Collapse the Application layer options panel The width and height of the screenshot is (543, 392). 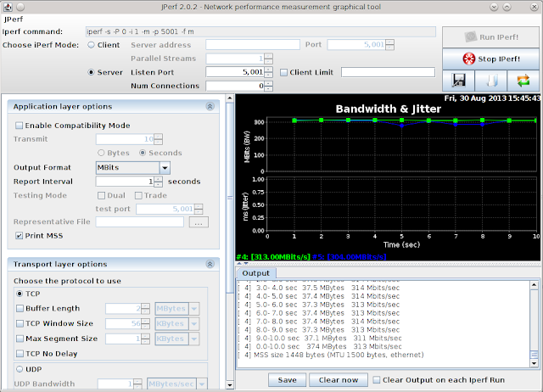(210, 106)
